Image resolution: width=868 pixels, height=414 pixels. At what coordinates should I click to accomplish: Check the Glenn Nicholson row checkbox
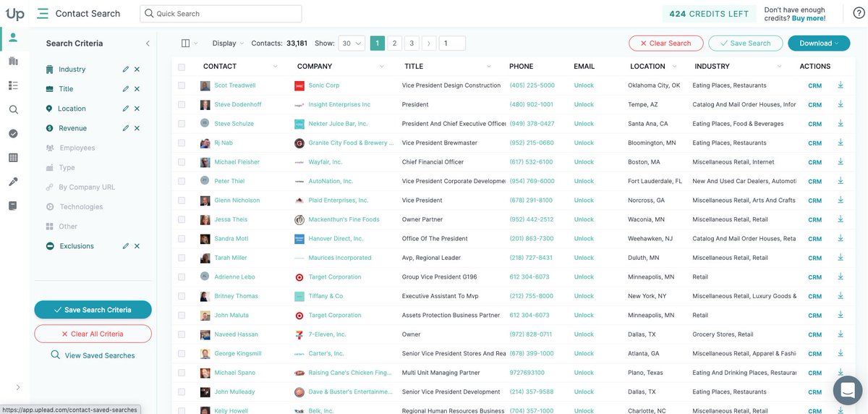click(x=182, y=200)
